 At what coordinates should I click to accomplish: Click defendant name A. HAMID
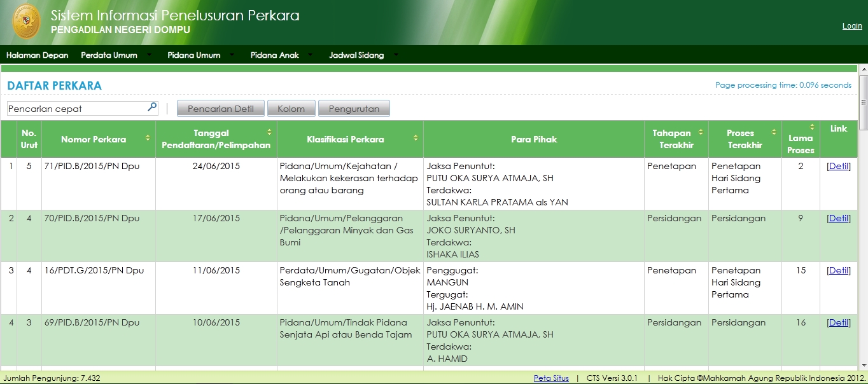[447, 359]
